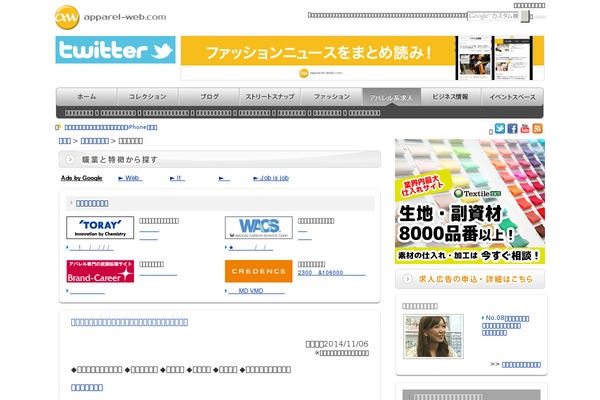The image size is (600, 400).
Task: Click the Job is job ad link
Action: tap(271, 178)
